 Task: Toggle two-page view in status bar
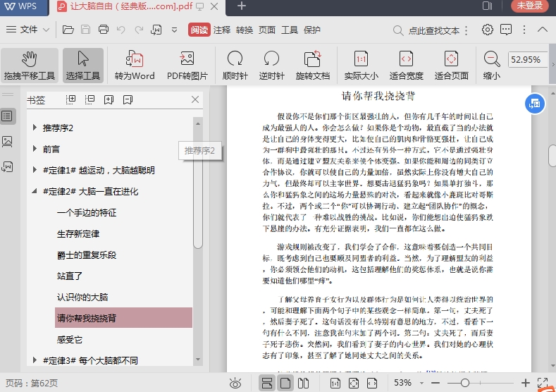303,383
